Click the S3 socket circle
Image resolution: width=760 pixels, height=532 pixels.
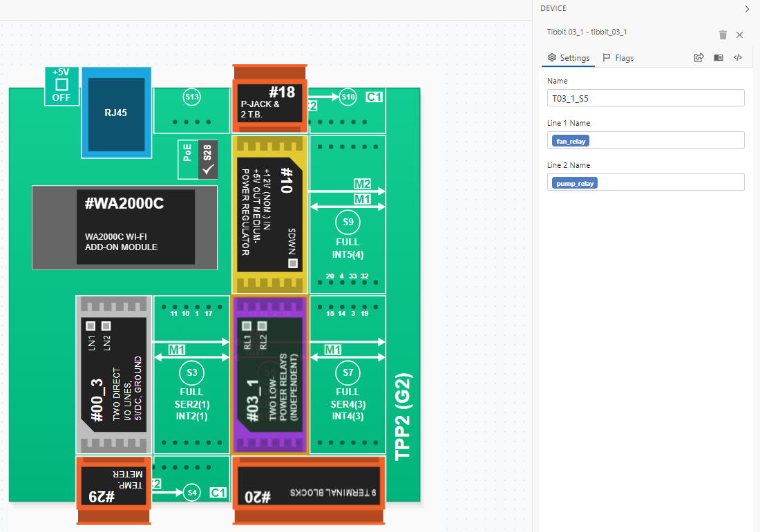pyautogui.click(x=192, y=372)
